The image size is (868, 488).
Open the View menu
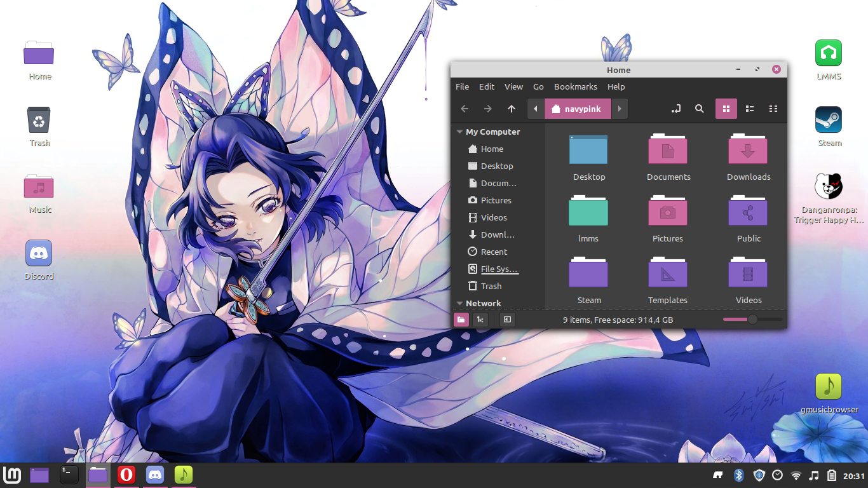click(513, 86)
